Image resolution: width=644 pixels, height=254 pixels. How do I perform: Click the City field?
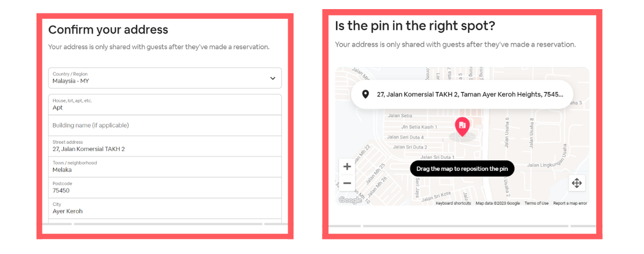(164, 208)
